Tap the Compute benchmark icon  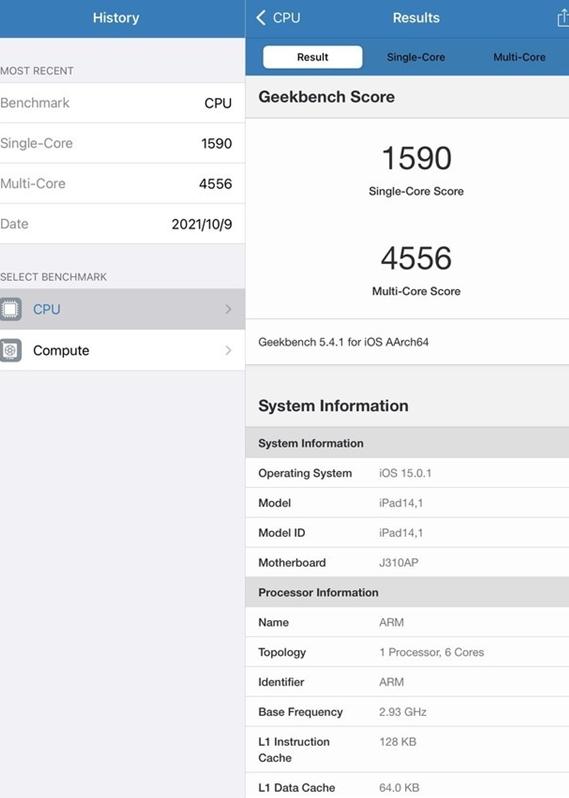(x=10, y=350)
